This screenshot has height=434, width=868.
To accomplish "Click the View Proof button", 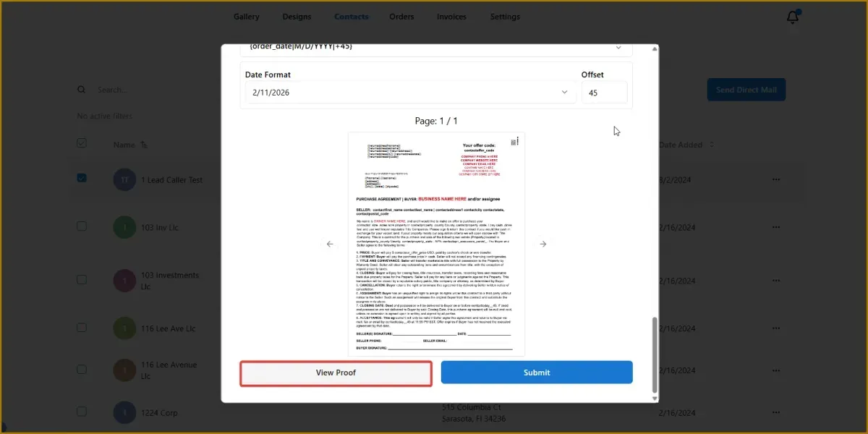I will (336, 373).
